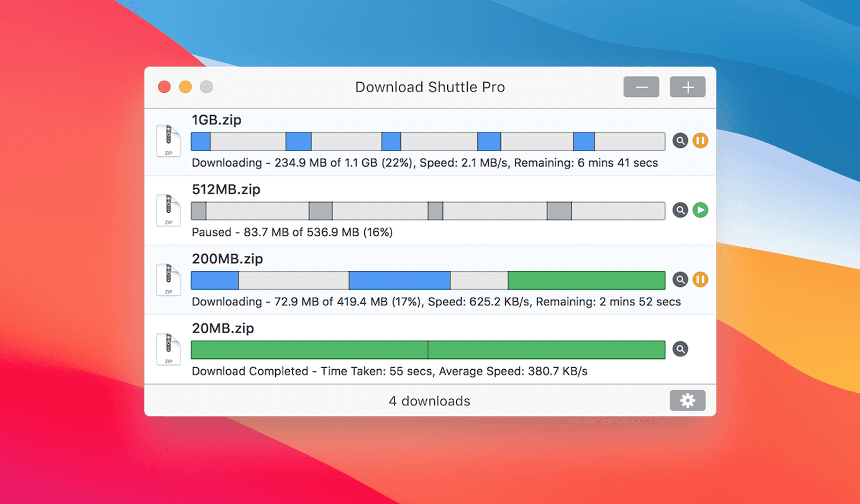
Task: Reveal 1GB.zip with its magnifier icon
Action: (x=680, y=141)
